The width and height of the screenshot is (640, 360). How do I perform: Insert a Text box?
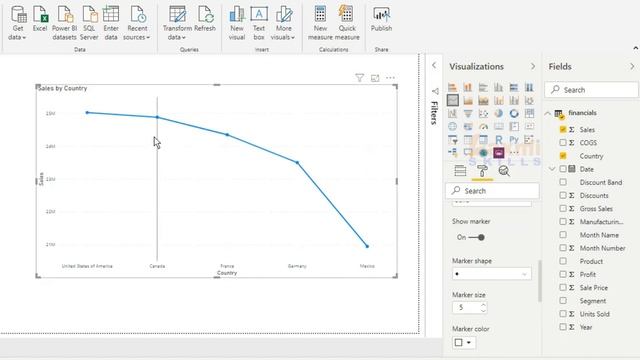point(259,23)
